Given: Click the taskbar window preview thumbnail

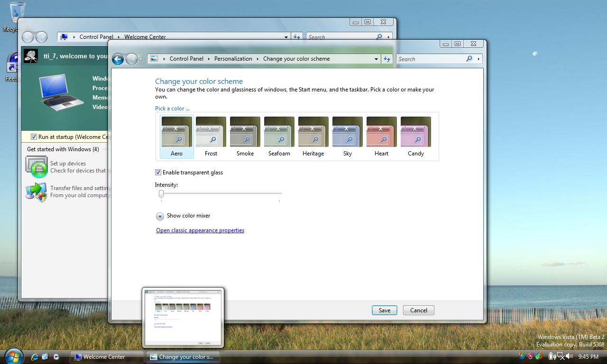Looking at the screenshot, I should [x=183, y=318].
